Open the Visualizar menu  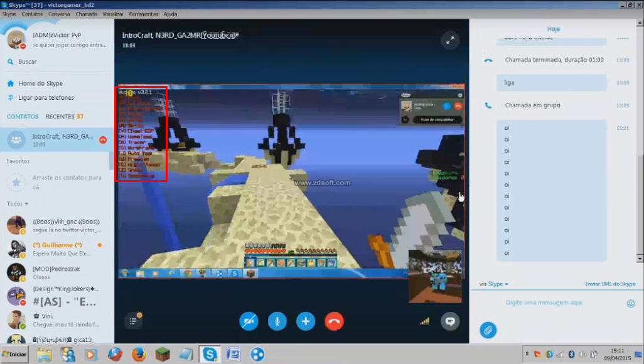point(113,14)
